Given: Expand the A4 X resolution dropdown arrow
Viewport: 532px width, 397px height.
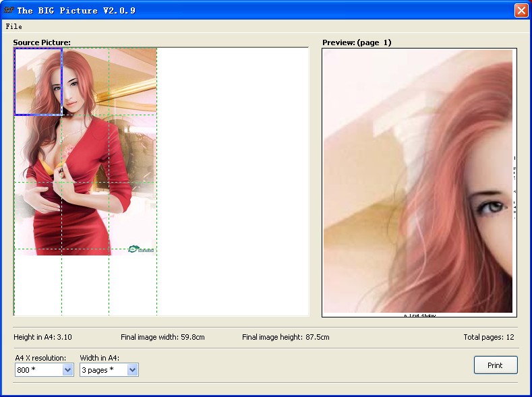Looking at the screenshot, I should (x=68, y=370).
